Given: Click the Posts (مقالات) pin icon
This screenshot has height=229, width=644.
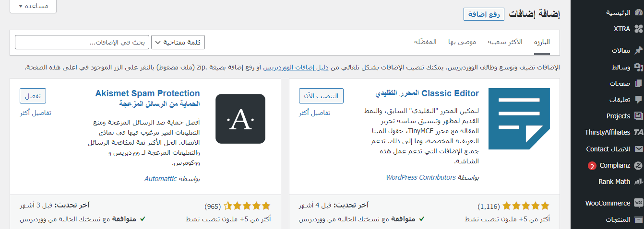Looking at the screenshot, I should 638,50.
